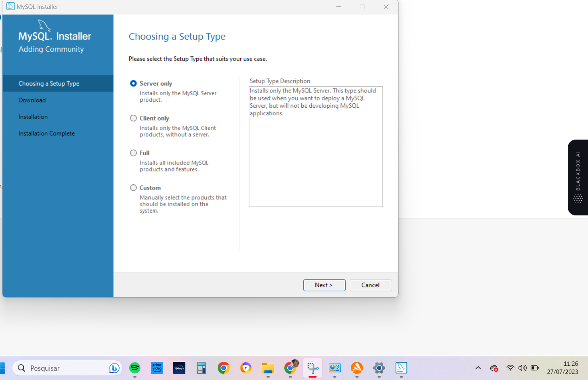
Task: Open Disney+ from the taskbar
Action: tap(179, 368)
